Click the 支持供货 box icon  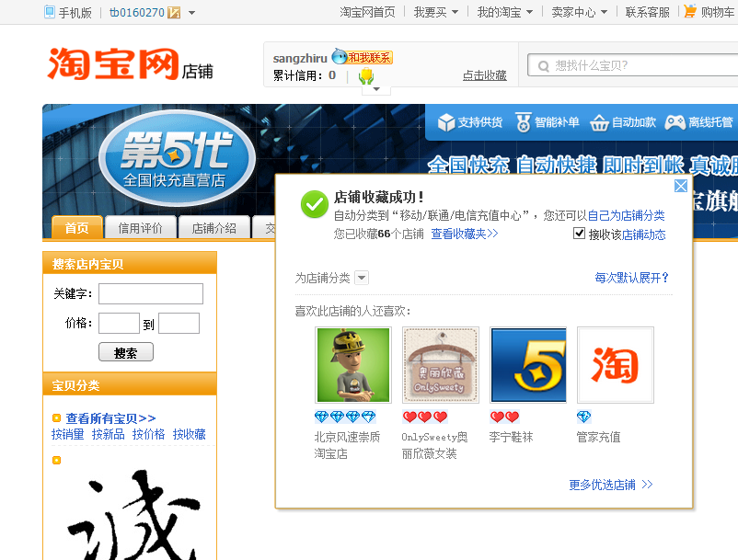[445, 122]
